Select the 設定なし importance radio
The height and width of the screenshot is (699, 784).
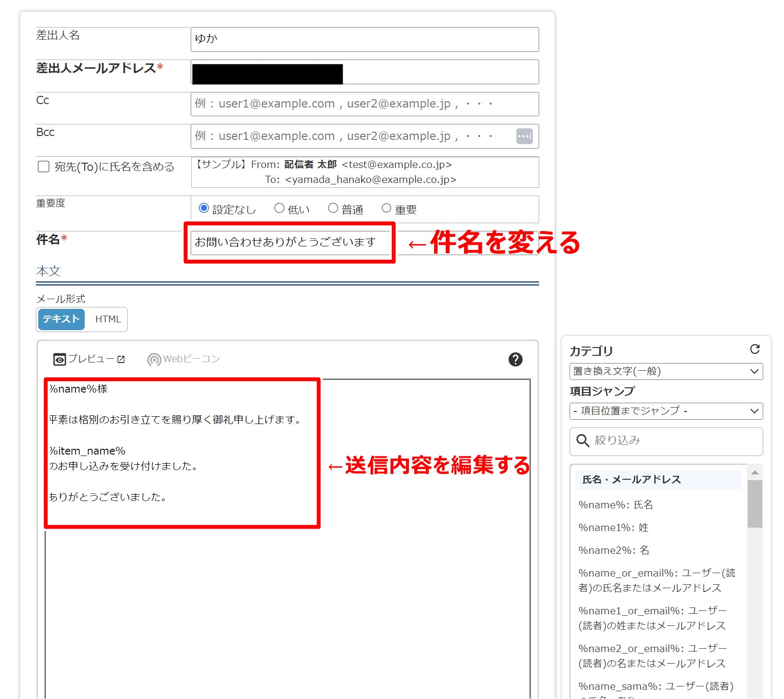click(204, 208)
